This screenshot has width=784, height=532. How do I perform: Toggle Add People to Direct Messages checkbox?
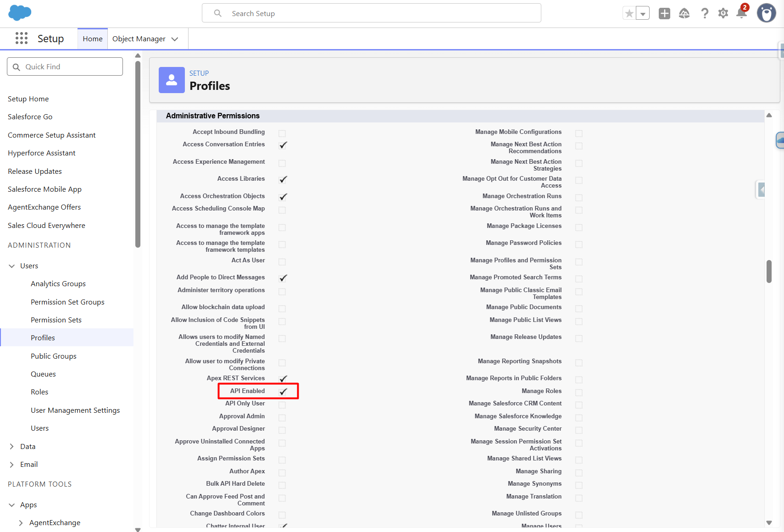click(x=283, y=278)
